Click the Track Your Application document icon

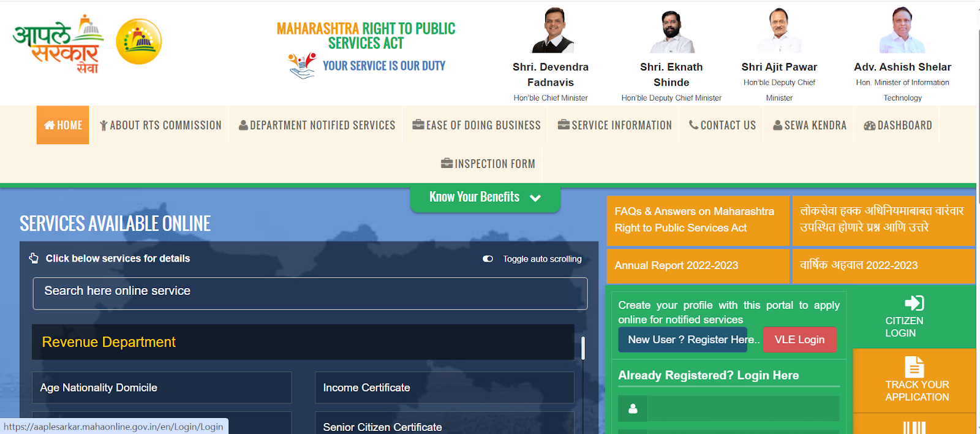click(914, 367)
